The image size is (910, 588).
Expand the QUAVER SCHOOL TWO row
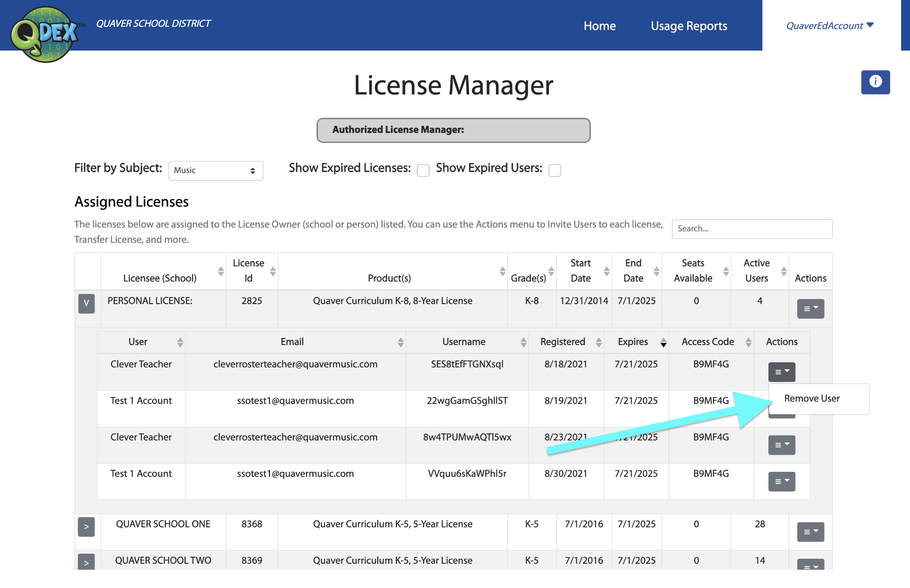(86, 562)
